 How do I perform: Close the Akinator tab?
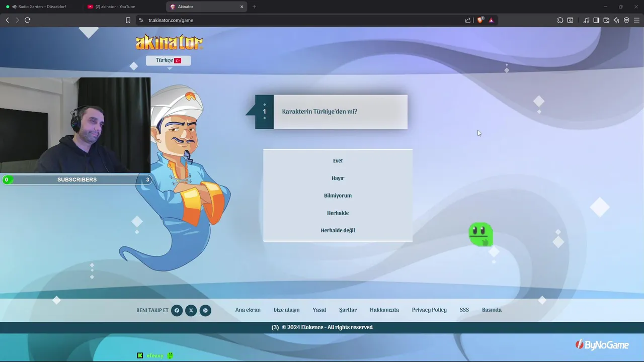[242, 7]
